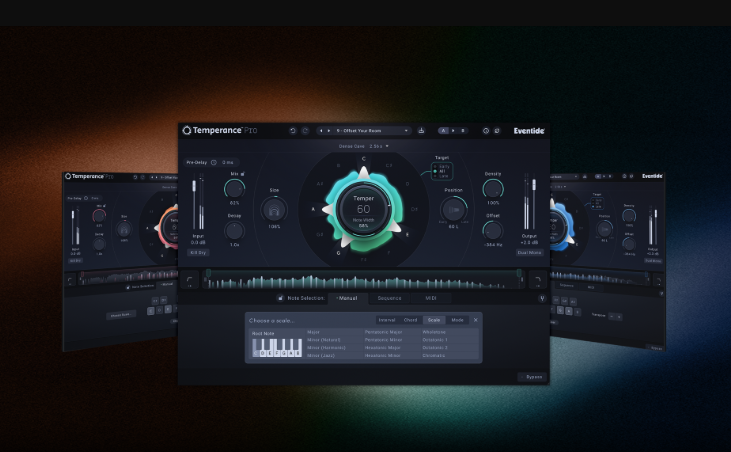Load next preset with right arrow, center window

329,131
